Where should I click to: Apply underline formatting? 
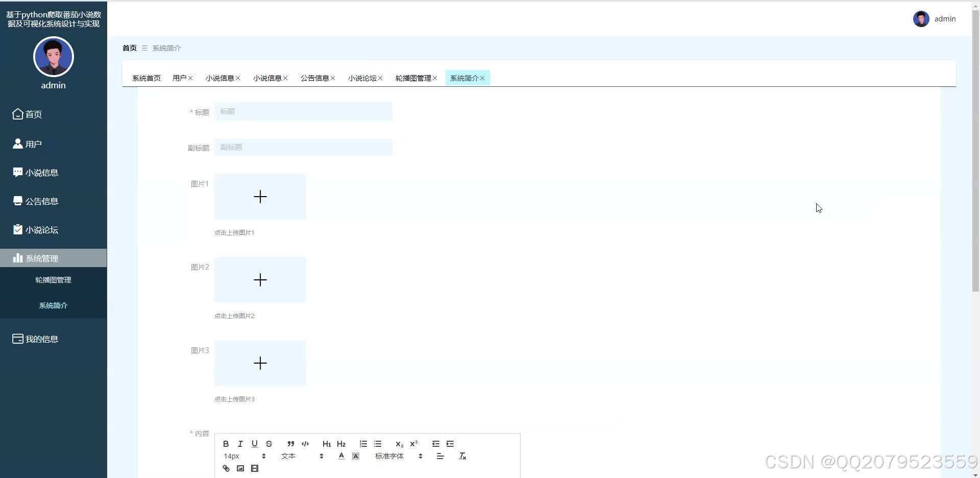pyautogui.click(x=254, y=444)
